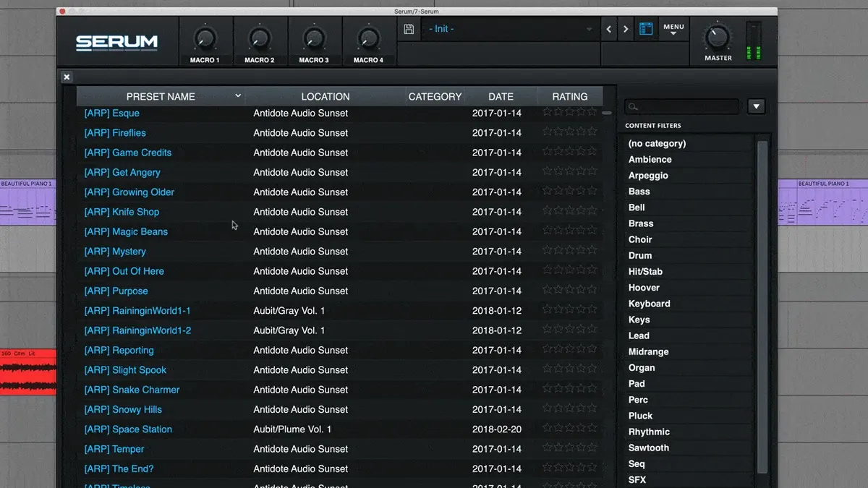Viewport: 868px width, 488px height.
Task: Click in the preset search field
Action: (681, 107)
